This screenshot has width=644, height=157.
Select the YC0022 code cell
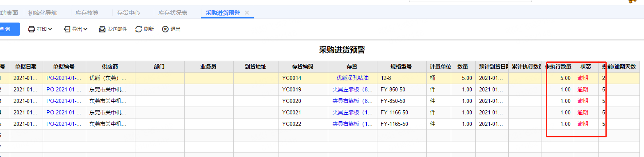pos(304,124)
